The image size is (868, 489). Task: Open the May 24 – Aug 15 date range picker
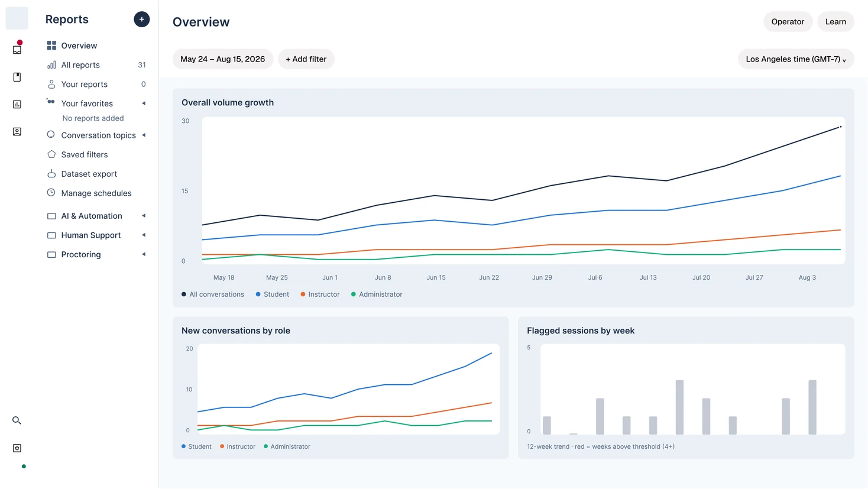[223, 59]
